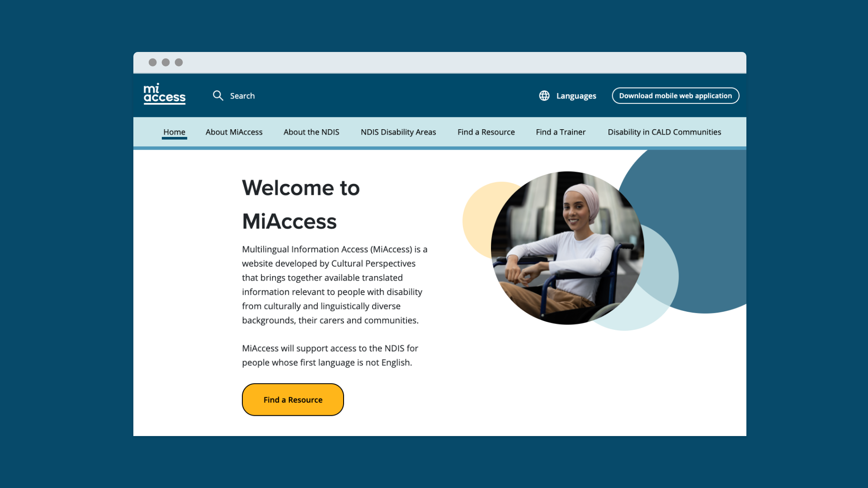This screenshot has height=488, width=868.
Task: Expand the Search input field
Action: 234,95
